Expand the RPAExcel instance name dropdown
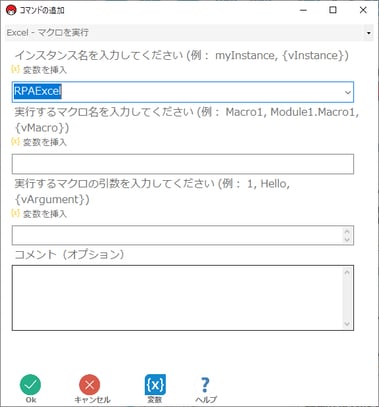 (348, 92)
